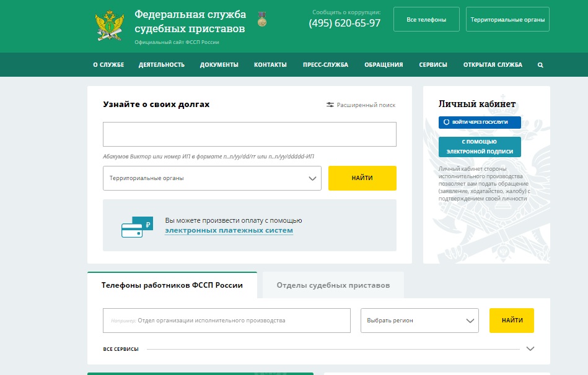Click the ВСЕ СЕРВИСЫ label
This screenshot has height=375, width=588.
tap(121, 349)
